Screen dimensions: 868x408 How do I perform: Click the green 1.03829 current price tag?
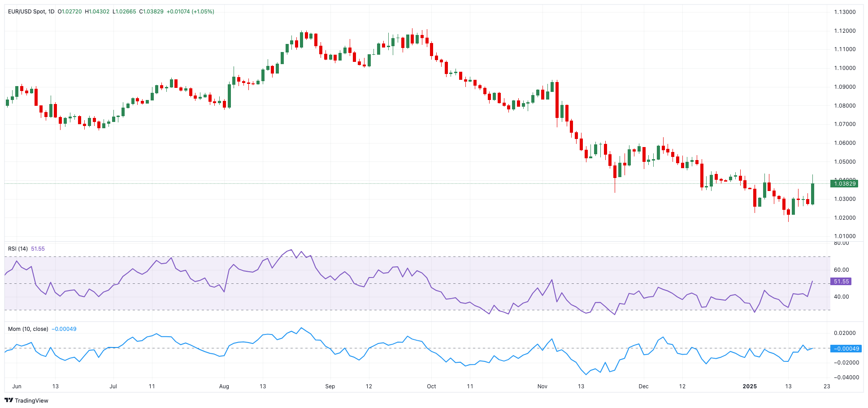point(844,183)
